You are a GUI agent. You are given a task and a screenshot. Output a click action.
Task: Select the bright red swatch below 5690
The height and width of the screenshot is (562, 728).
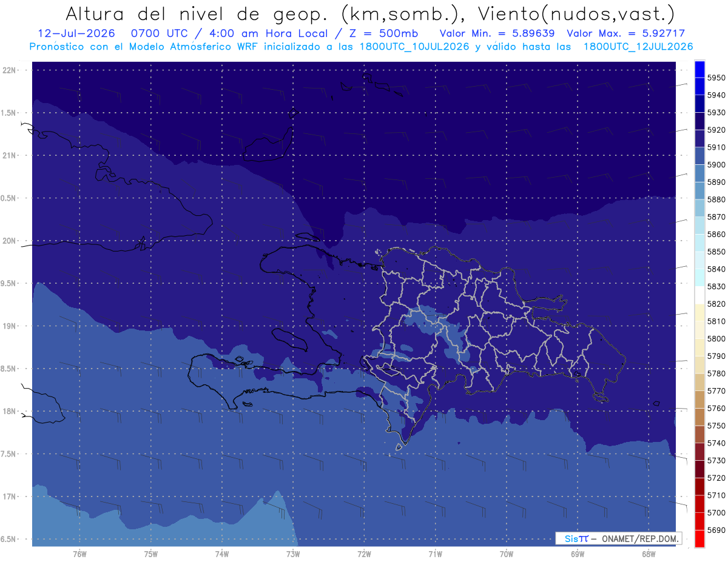point(699,538)
